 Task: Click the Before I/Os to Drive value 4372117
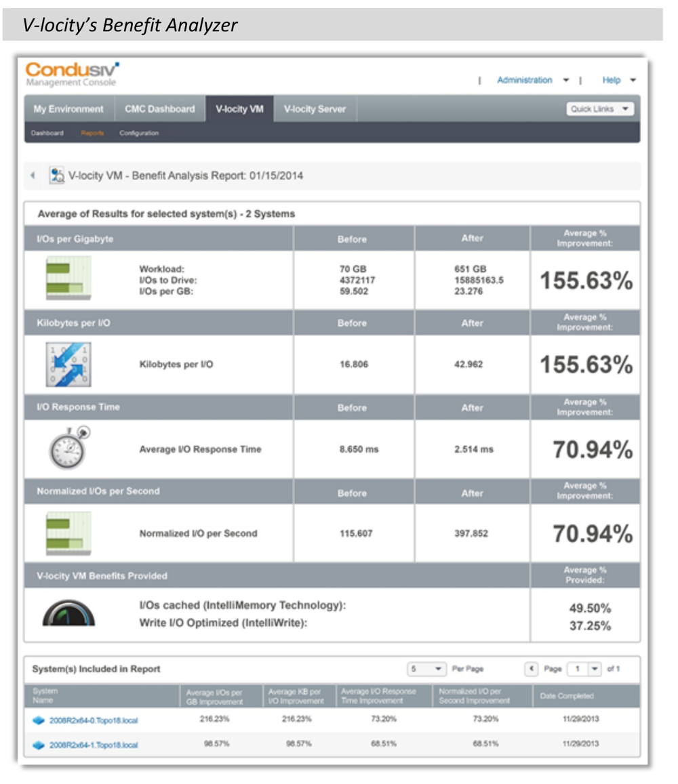click(x=357, y=280)
